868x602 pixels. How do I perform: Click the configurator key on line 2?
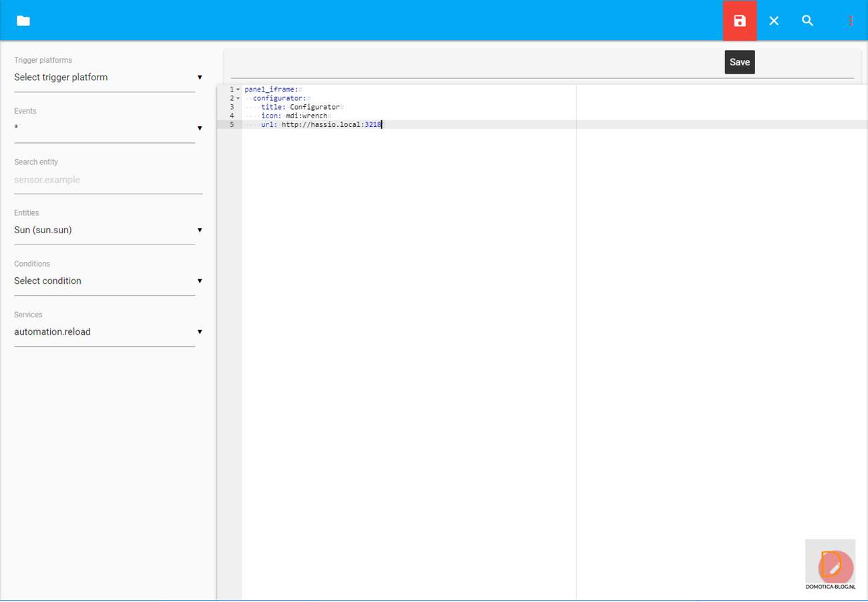click(279, 98)
